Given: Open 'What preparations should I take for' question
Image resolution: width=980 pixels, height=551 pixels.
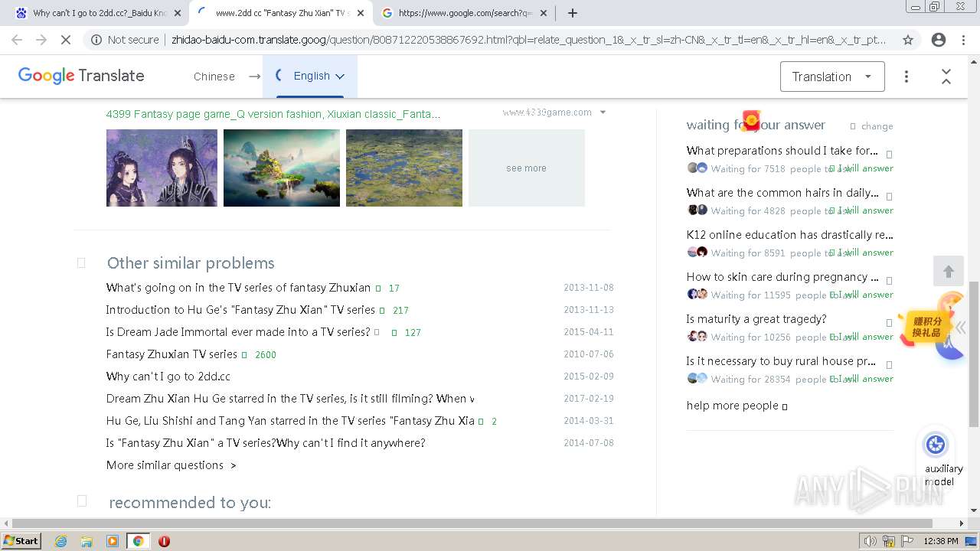Looking at the screenshot, I should click(782, 151).
